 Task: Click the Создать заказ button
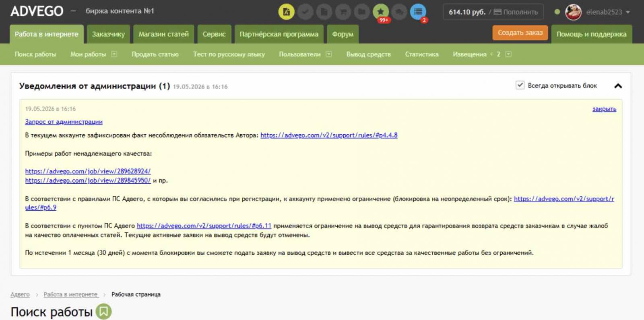pos(520,33)
